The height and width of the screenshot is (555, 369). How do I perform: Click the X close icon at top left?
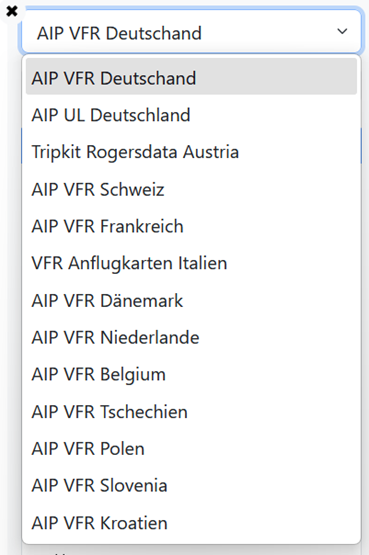click(x=12, y=11)
